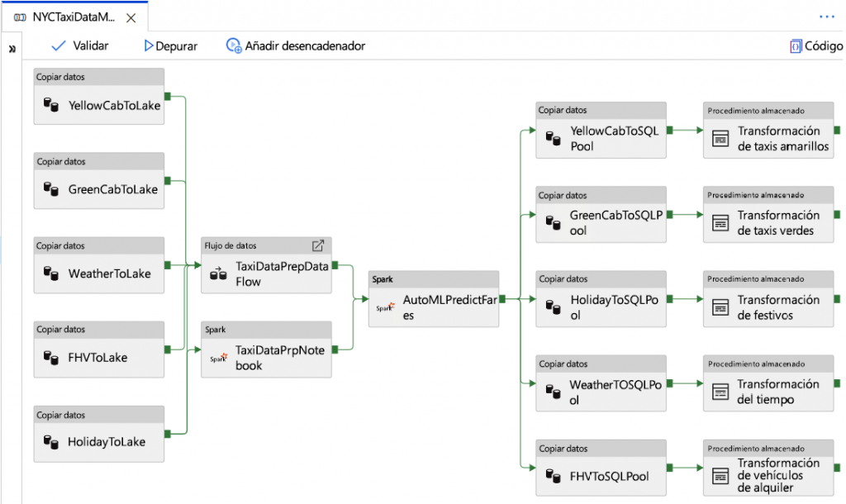Click Depurar to debug the pipeline
The height and width of the screenshot is (504, 846).
click(171, 46)
